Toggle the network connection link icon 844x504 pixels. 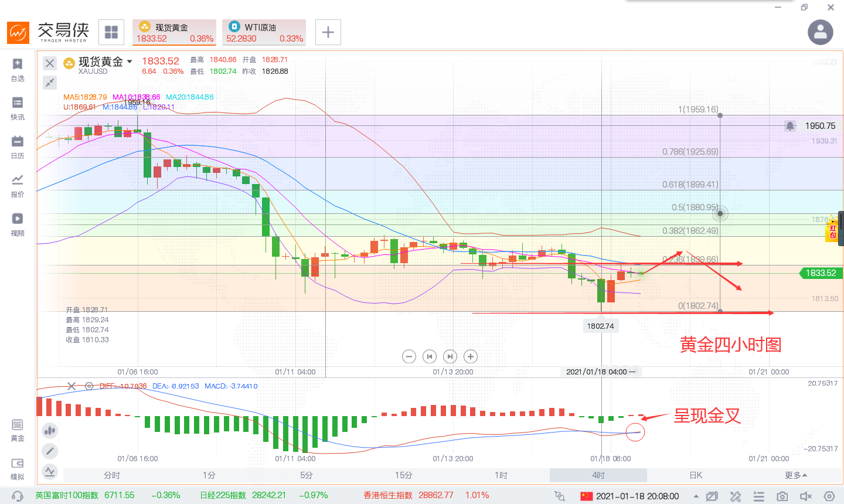click(x=560, y=496)
